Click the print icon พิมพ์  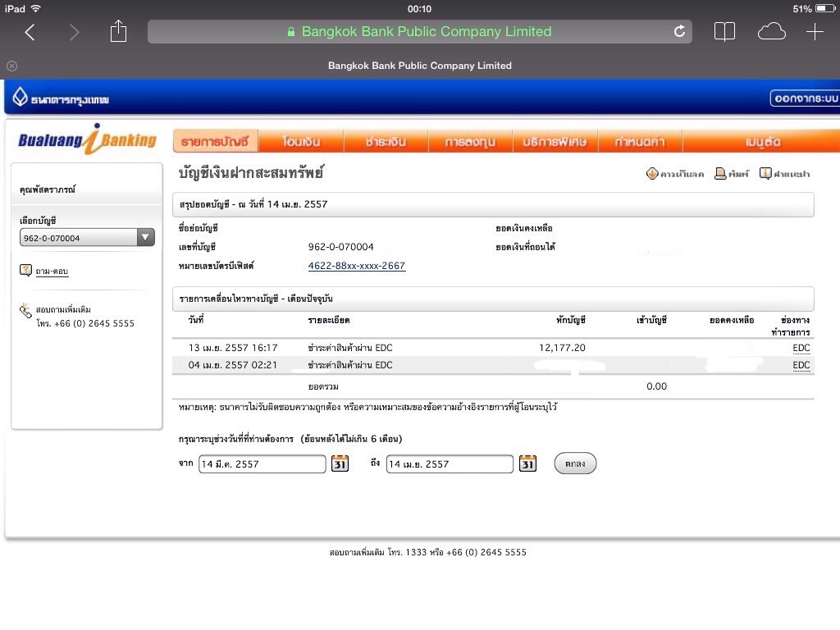click(x=720, y=174)
